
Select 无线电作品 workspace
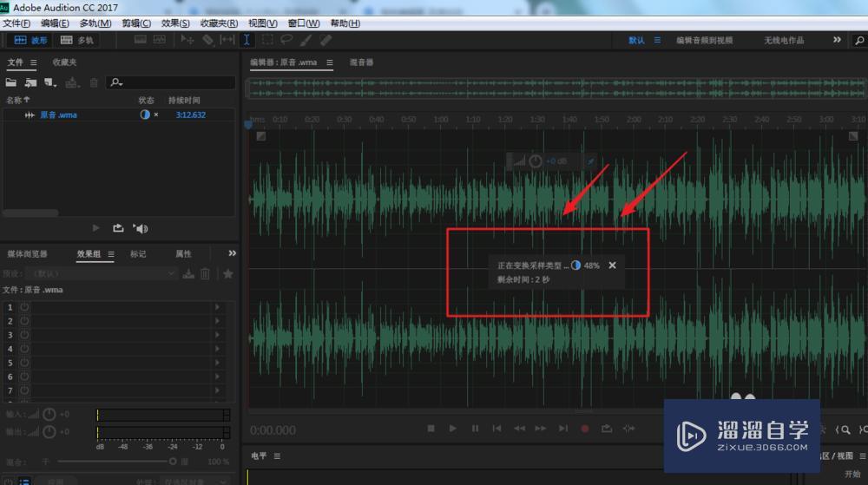[x=784, y=41]
